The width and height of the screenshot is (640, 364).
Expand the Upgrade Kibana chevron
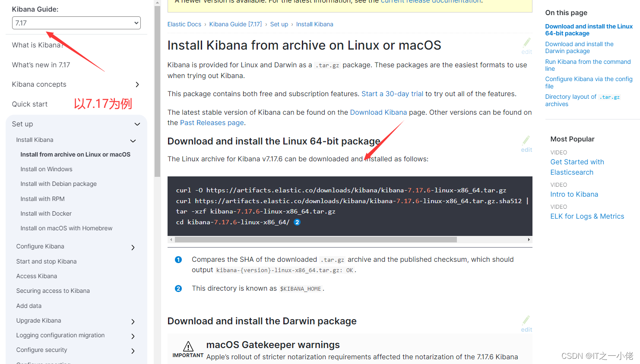coord(133,322)
